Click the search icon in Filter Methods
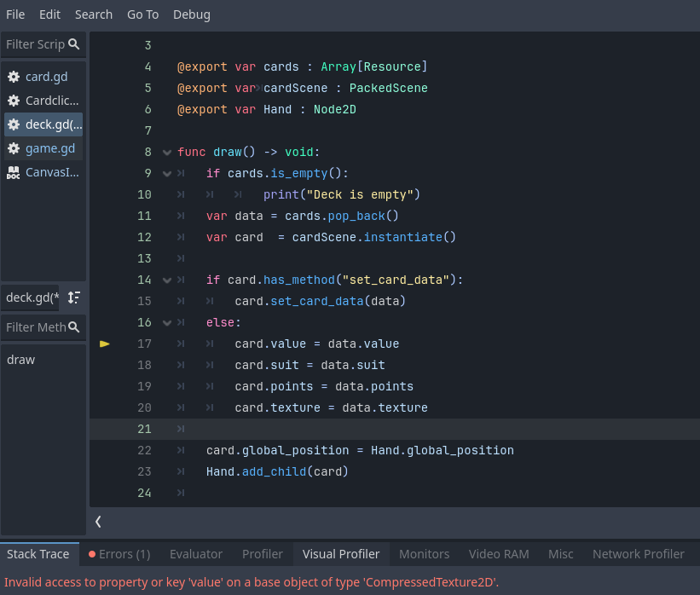This screenshot has width=700, height=595. tap(74, 327)
